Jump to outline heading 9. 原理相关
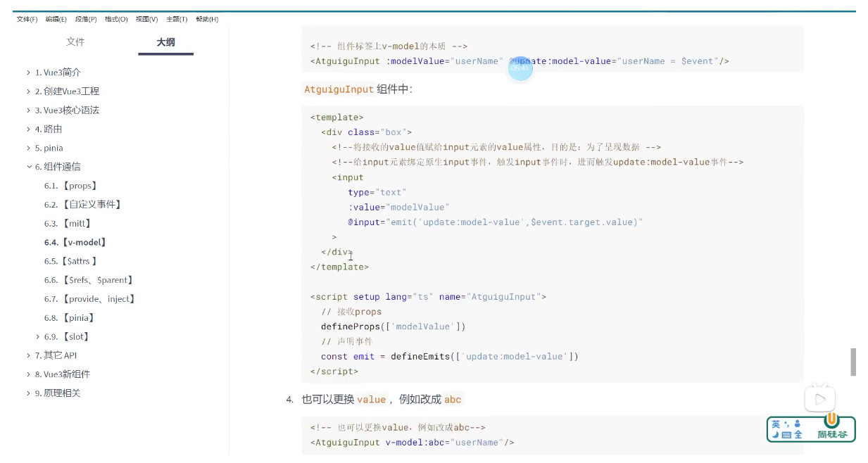The height and width of the screenshot is (463, 868). pyautogui.click(x=58, y=393)
